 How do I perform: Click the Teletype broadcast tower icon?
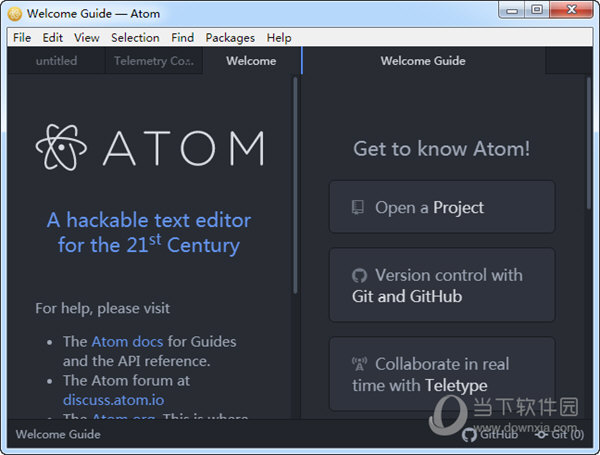pyautogui.click(x=359, y=364)
